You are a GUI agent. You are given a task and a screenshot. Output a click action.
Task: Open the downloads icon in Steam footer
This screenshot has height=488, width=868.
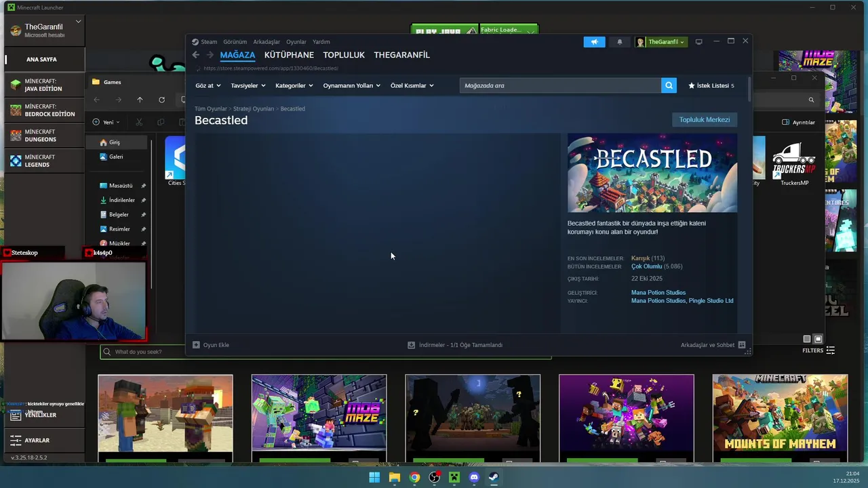point(411,345)
